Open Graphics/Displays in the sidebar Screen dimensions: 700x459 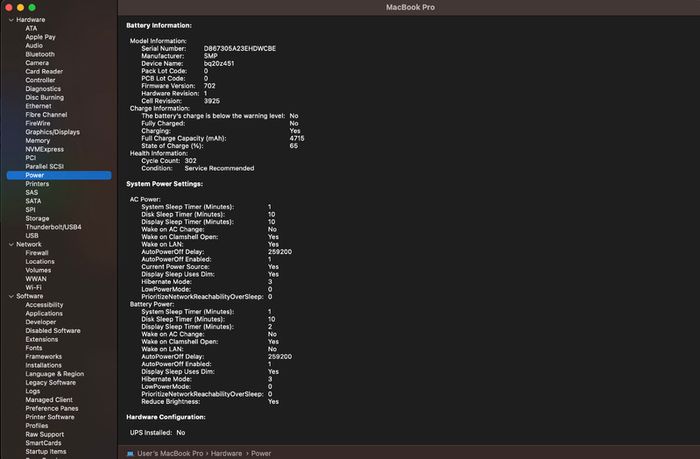(52, 132)
